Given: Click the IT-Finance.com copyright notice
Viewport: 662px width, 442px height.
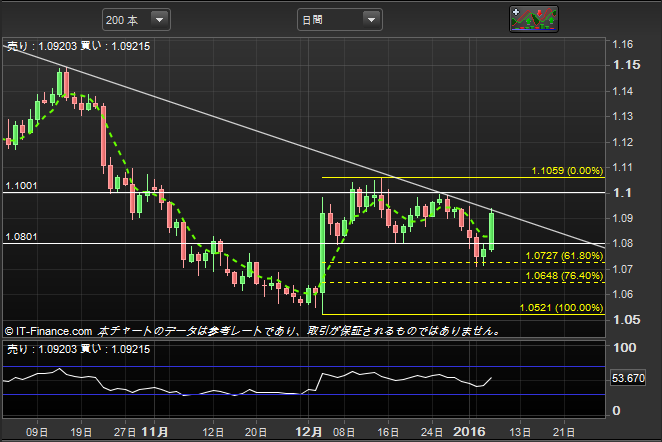Looking at the screenshot, I should point(252,331).
